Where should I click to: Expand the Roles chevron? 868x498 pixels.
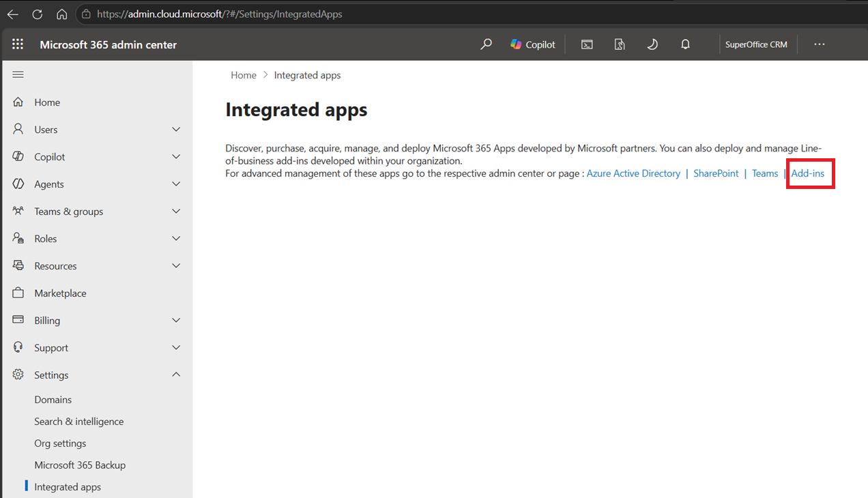click(176, 238)
